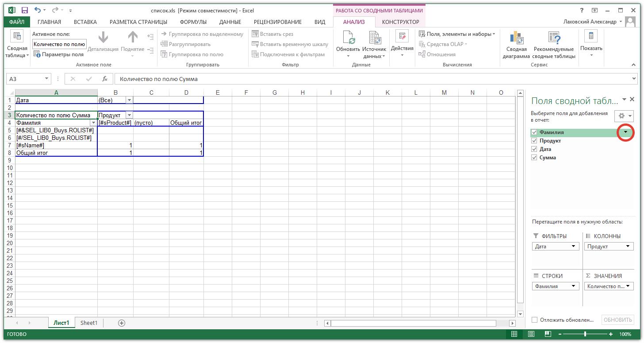Screen dimensions: 644x343
Task: Open the Дата filter dropdown in cell B1
Action: pyautogui.click(x=129, y=100)
